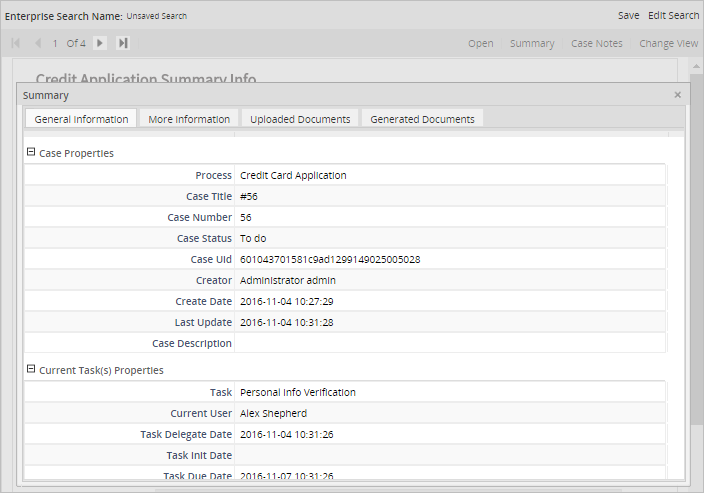Advance to the next result page

tap(100, 43)
